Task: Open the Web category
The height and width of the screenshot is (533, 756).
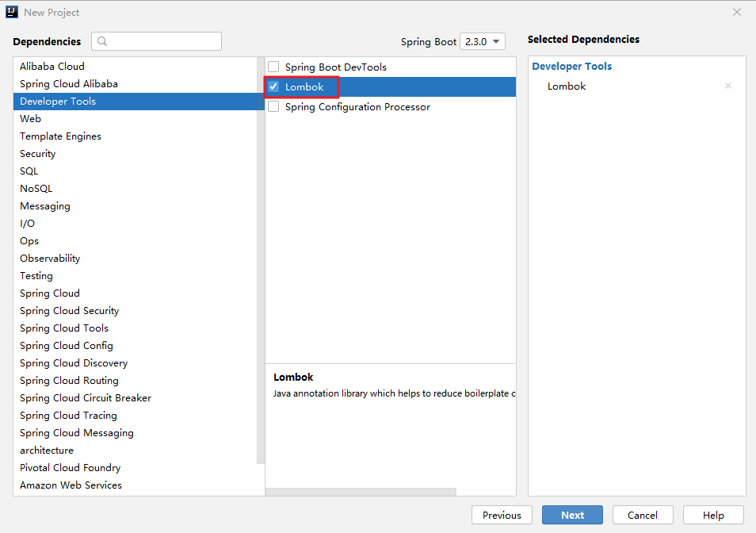Action: [x=136, y=119]
